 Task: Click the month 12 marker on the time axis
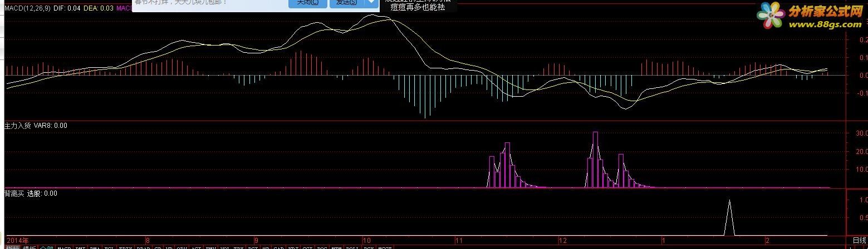[563, 241]
